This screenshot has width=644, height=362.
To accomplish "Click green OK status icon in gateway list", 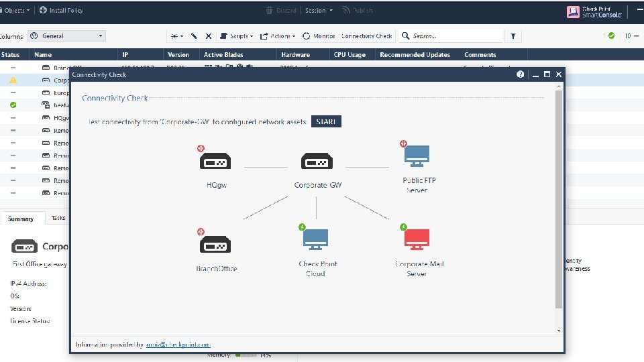I will click(x=13, y=105).
